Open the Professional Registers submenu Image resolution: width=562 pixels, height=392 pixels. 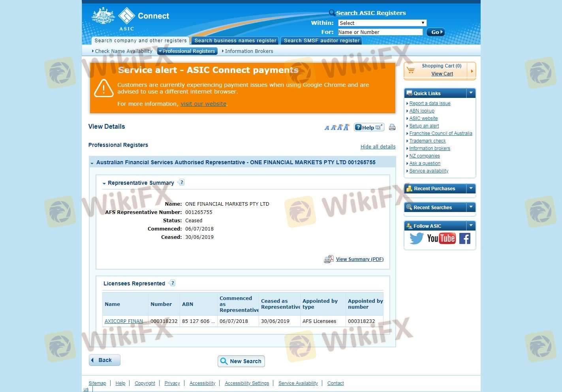[x=188, y=51]
